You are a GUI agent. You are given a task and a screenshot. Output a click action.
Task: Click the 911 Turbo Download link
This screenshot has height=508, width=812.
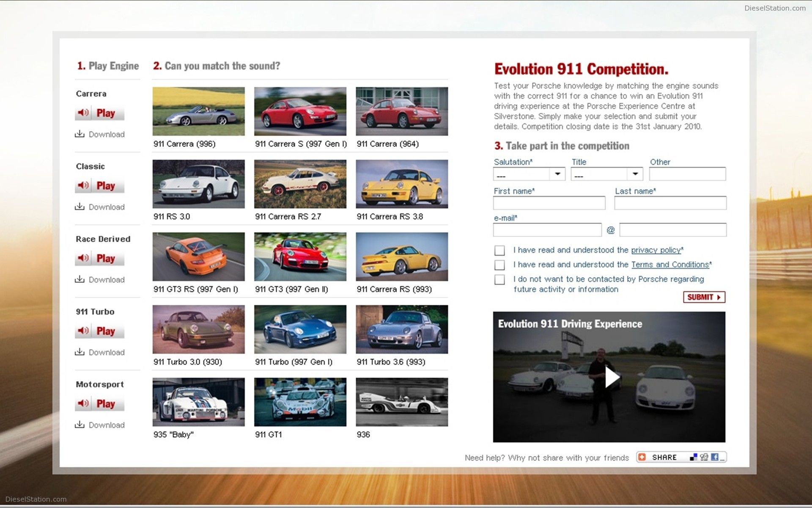100,352
